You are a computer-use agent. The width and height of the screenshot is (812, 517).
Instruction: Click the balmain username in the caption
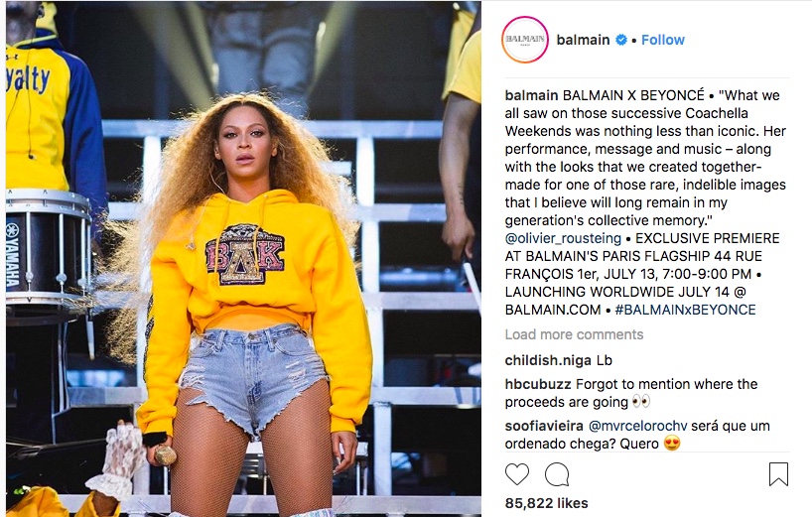point(531,95)
